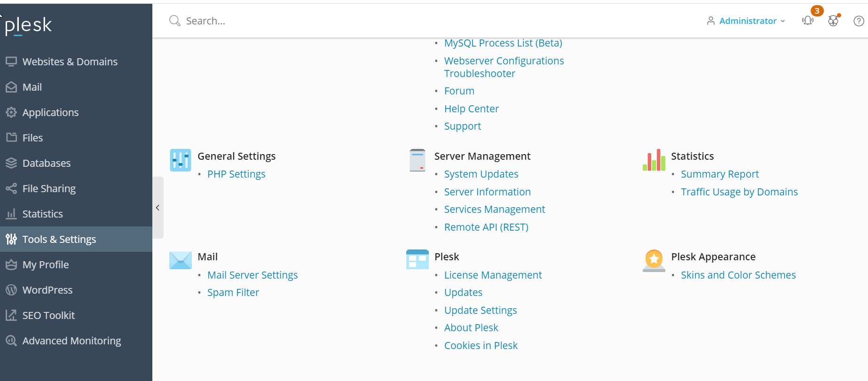
Task: Open Websites & Domains in sidebar
Action: 70,62
